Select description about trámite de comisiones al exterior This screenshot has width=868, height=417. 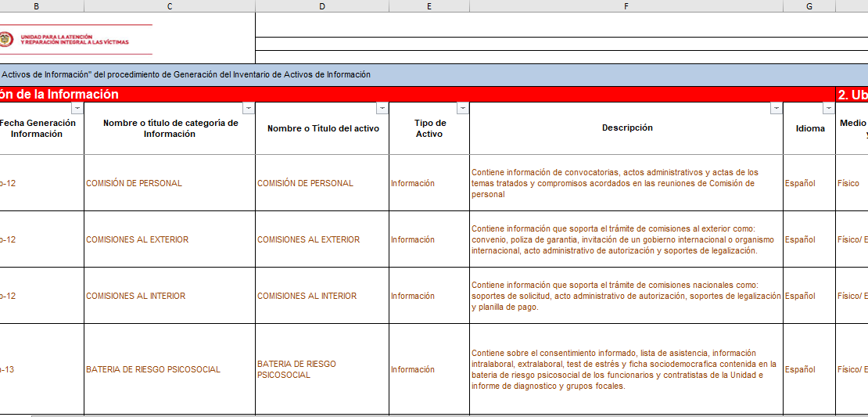[626, 239]
